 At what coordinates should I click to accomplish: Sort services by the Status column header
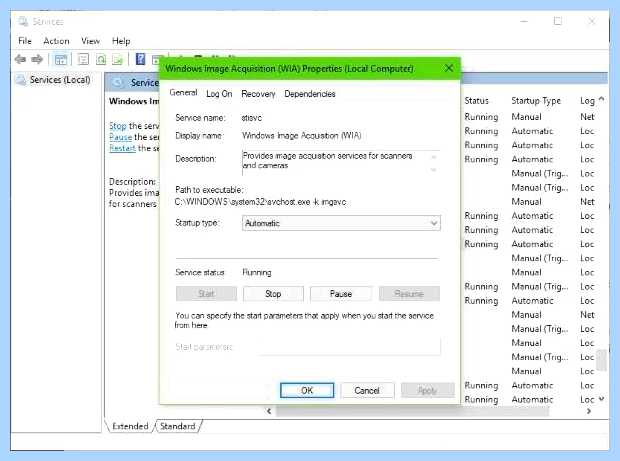click(x=476, y=101)
